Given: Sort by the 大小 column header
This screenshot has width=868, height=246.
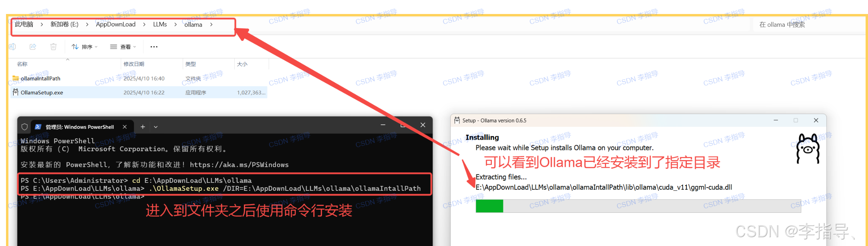Looking at the screenshot, I should point(242,64).
